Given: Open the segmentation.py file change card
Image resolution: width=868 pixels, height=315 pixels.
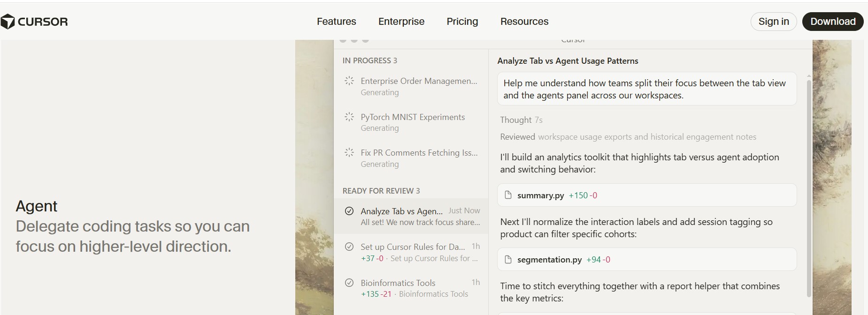Looking at the screenshot, I should pyautogui.click(x=646, y=259).
